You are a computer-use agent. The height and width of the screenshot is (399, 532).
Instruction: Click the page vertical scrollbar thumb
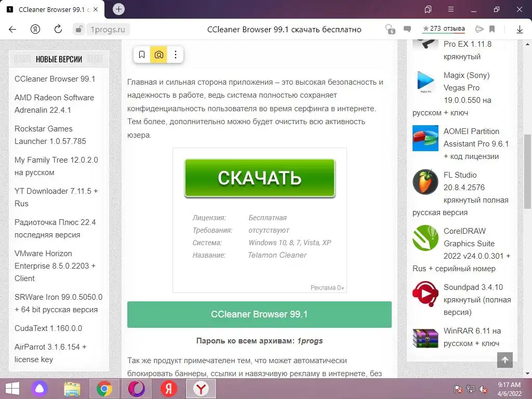click(527, 171)
